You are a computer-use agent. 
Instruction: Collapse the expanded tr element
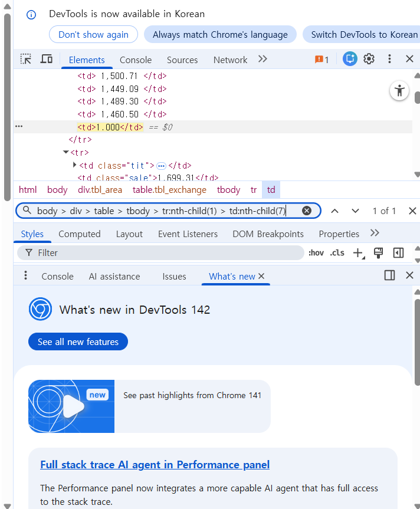(66, 152)
